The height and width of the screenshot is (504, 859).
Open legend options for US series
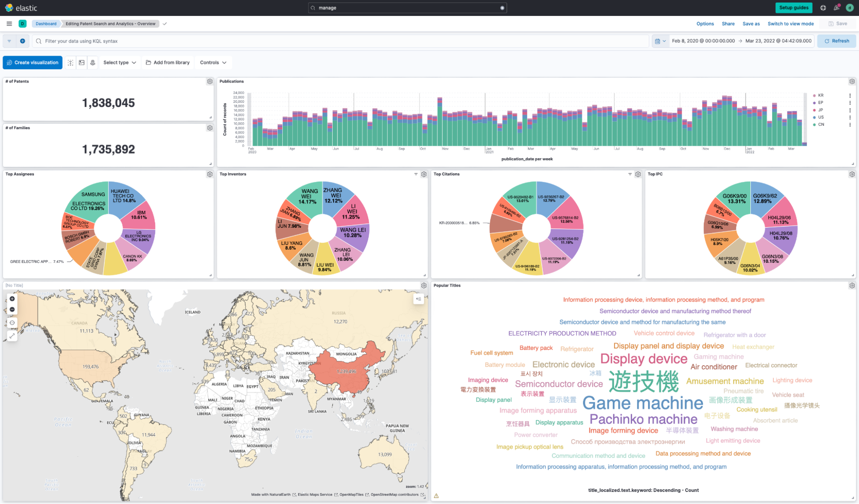pos(850,117)
